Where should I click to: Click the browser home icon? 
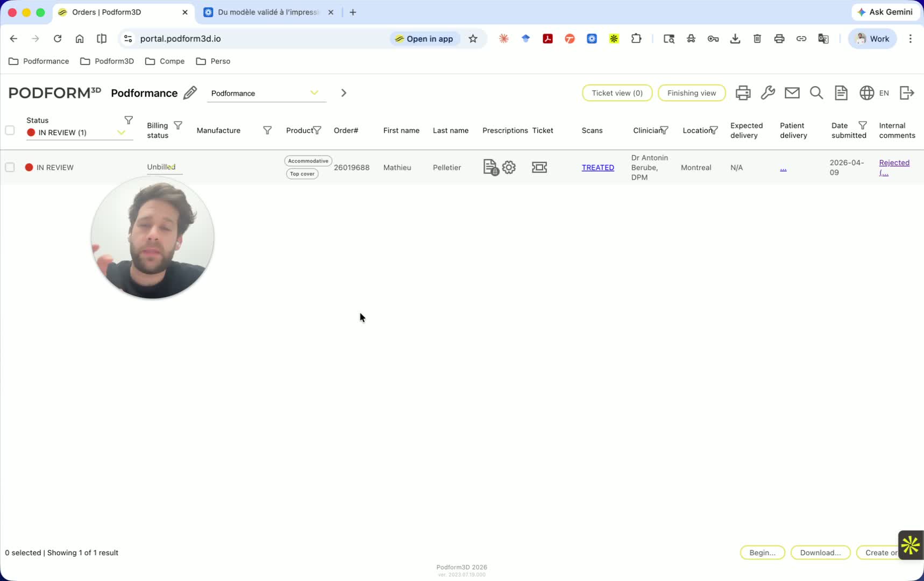coord(80,39)
